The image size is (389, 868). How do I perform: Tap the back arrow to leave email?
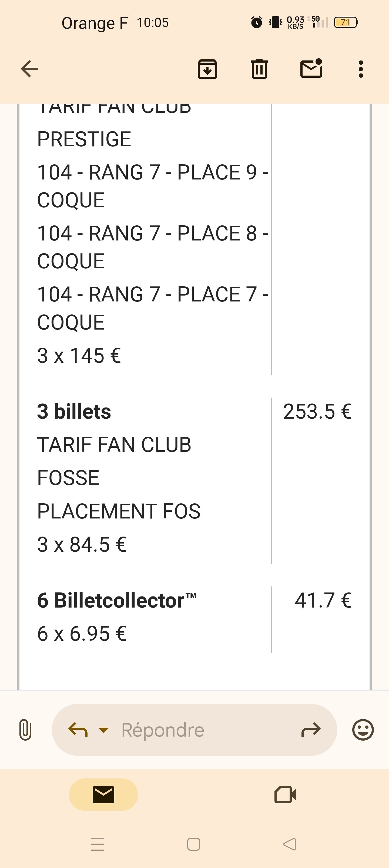[x=30, y=69]
